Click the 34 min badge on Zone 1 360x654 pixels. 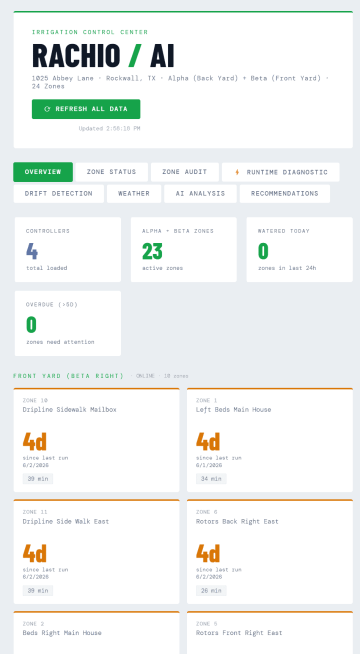[211, 479]
